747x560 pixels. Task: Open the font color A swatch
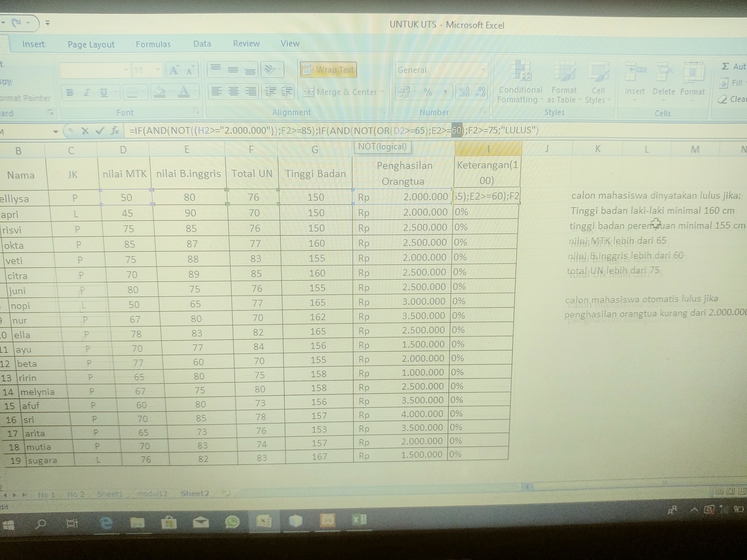184,91
